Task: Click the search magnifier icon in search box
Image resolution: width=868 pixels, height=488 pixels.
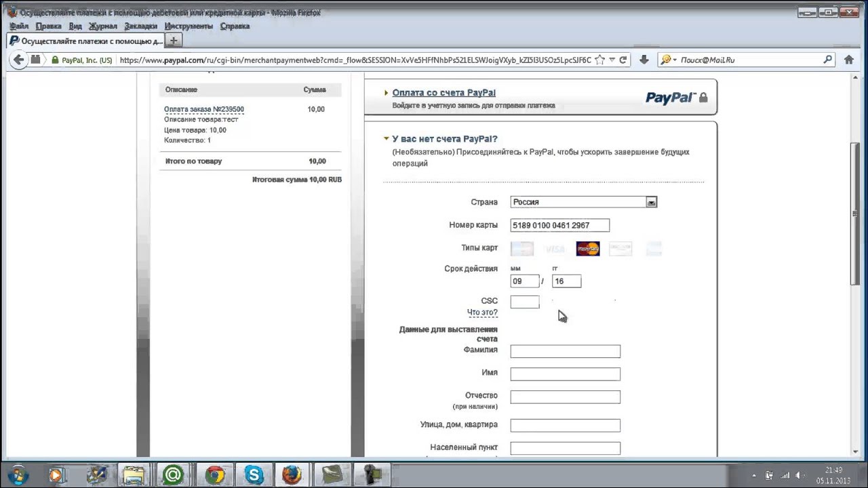Action: 828,60
